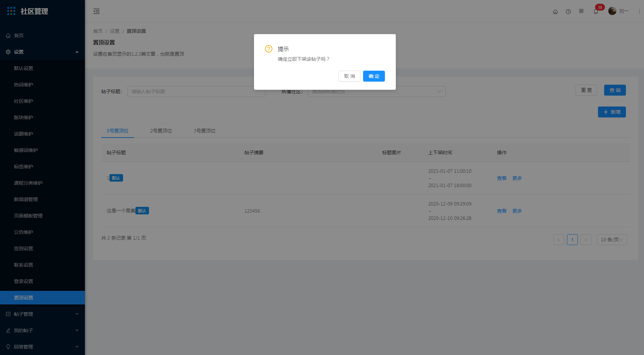This screenshot has height=355, width=644.
Task: Click the bulb icon beside 回答管理
Action: 8,347
